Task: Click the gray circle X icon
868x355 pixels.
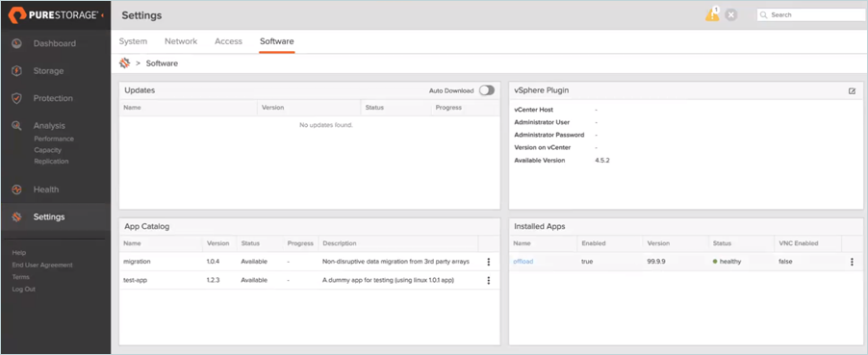Action: [731, 15]
